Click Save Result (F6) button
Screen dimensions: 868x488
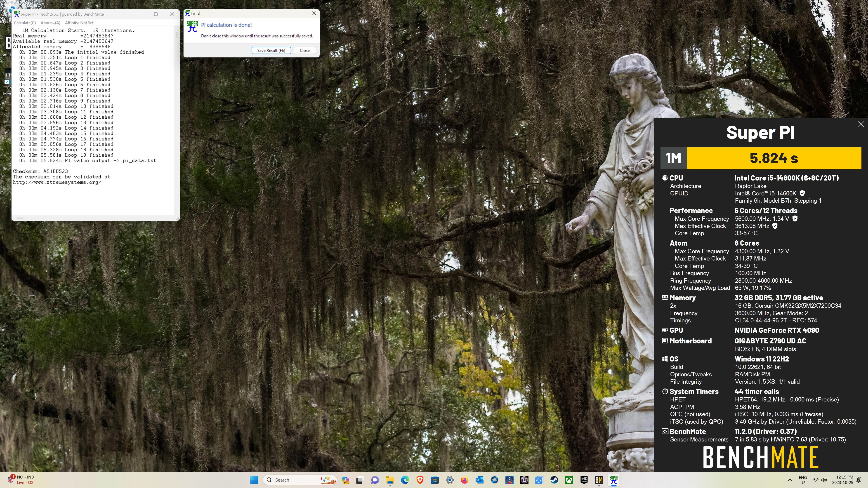point(271,51)
